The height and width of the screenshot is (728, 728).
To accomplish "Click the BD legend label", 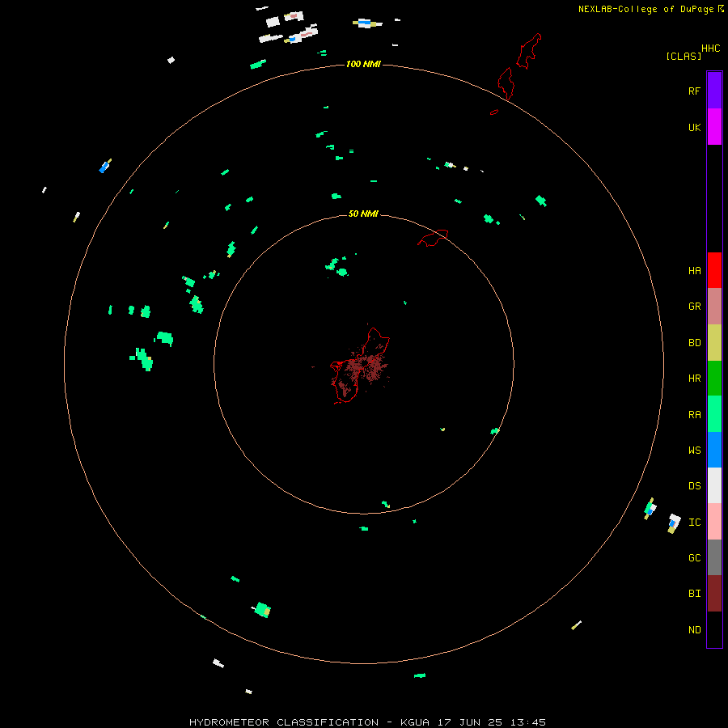I will [694, 343].
